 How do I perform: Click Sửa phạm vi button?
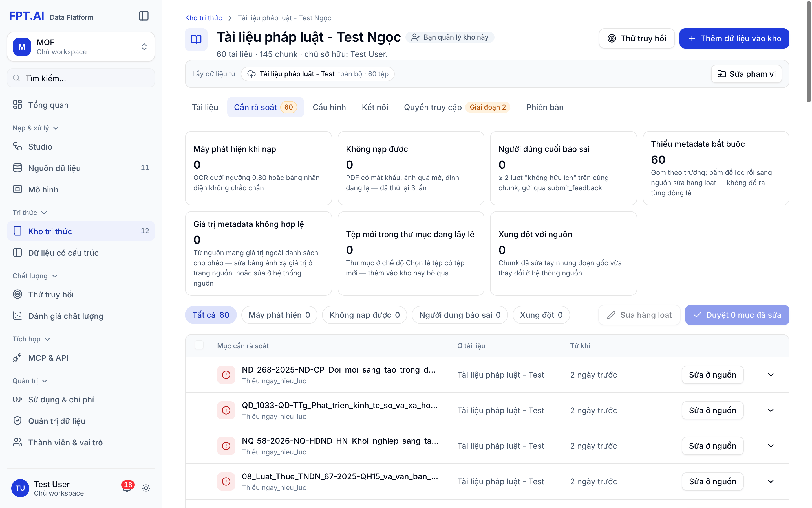(x=746, y=74)
